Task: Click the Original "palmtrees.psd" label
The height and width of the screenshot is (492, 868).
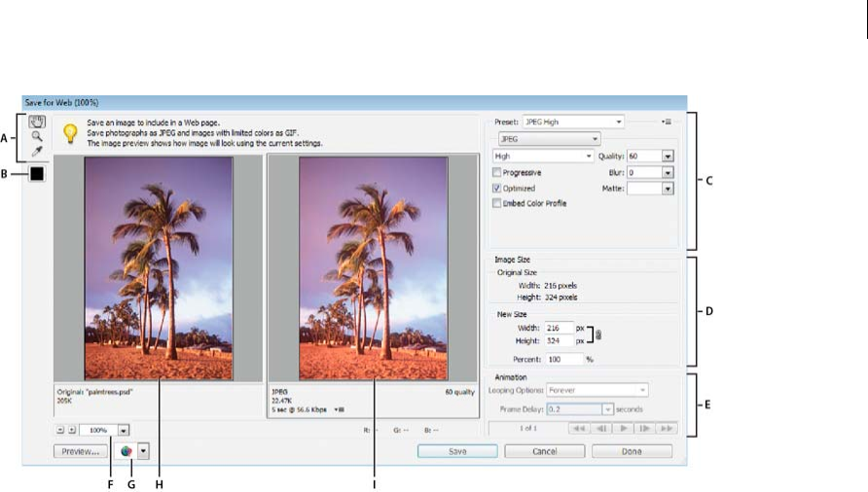Action: click(94, 392)
